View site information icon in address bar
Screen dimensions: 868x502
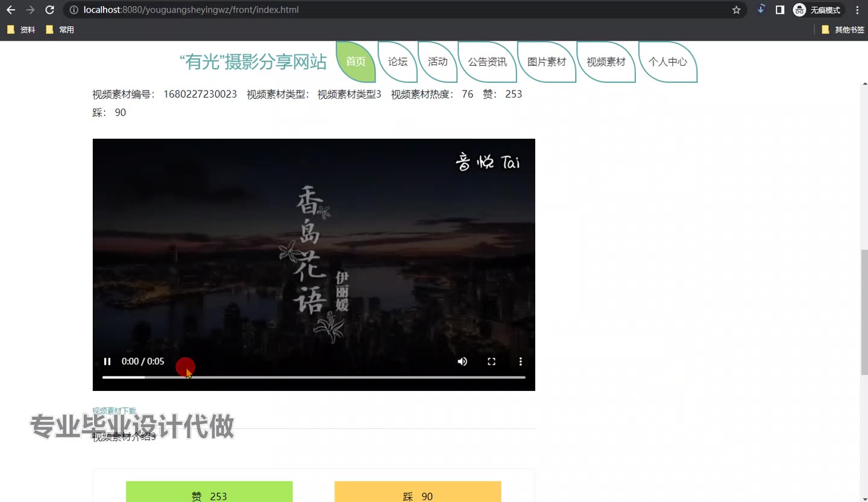point(74,10)
